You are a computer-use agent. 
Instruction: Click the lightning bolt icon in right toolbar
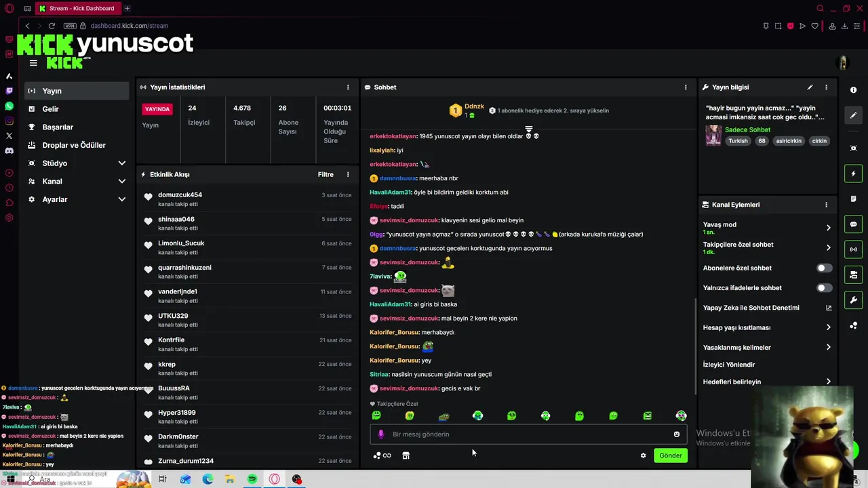(x=854, y=174)
